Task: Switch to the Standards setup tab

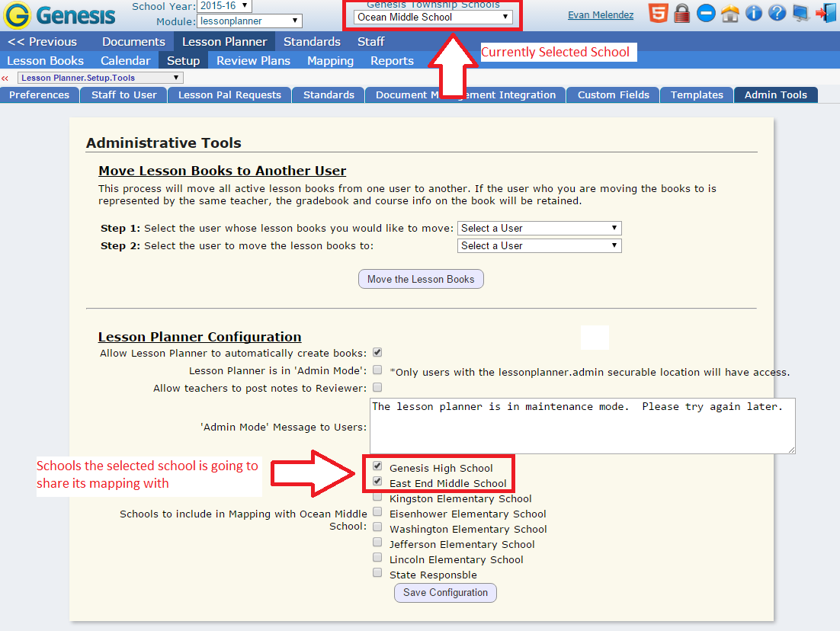Action: click(x=329, y=94)
